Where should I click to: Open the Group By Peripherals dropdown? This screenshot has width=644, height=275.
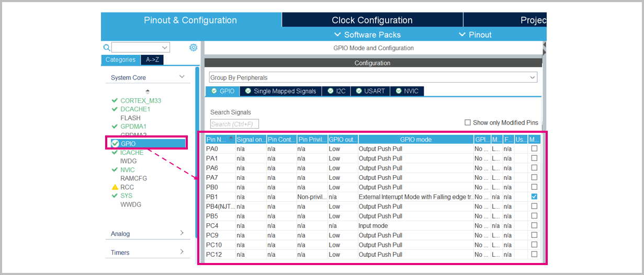click(x=373, y=77)
